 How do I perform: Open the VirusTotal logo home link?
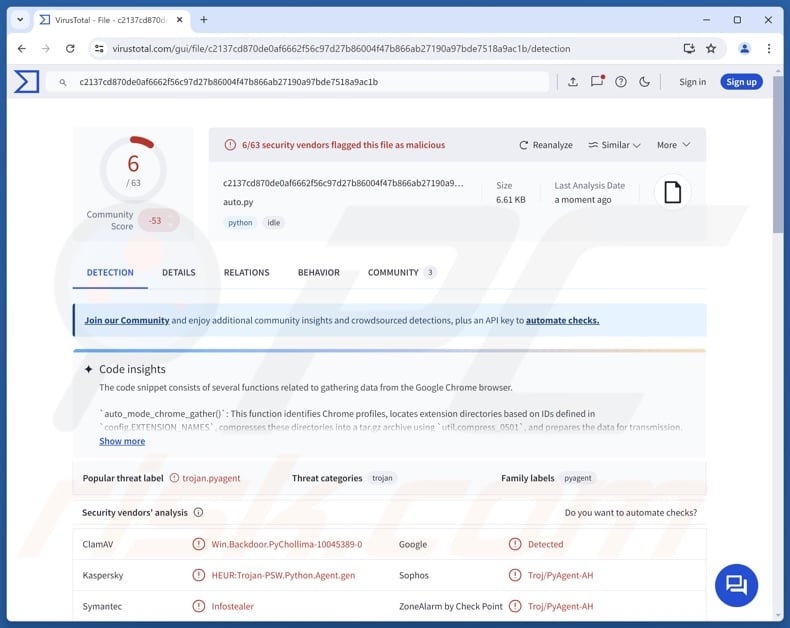(27, 82)
